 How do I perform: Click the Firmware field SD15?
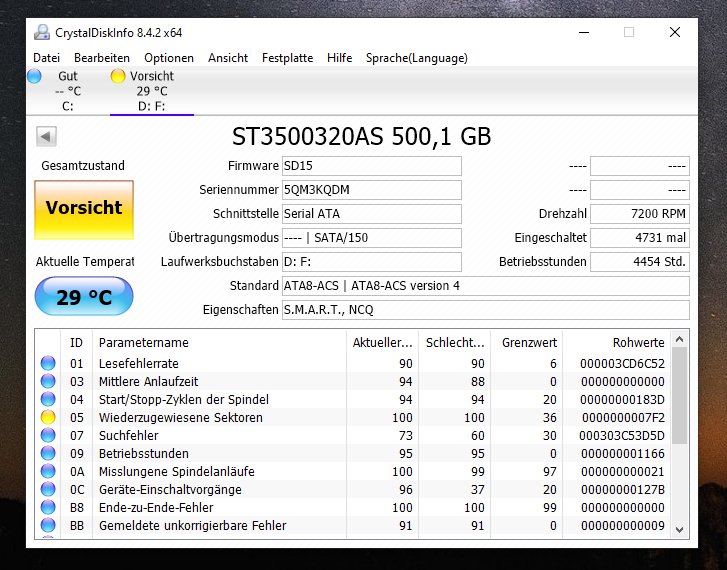(372, 166)
